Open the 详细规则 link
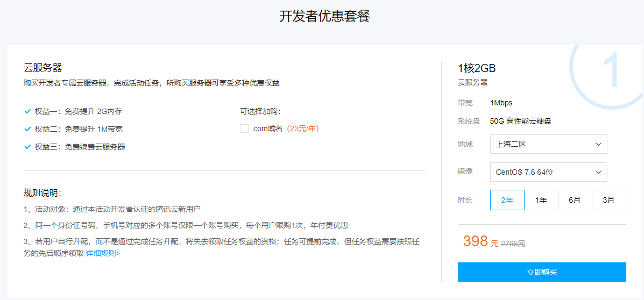The height and width of the screenshot is (300, 644). click(103, 253)
